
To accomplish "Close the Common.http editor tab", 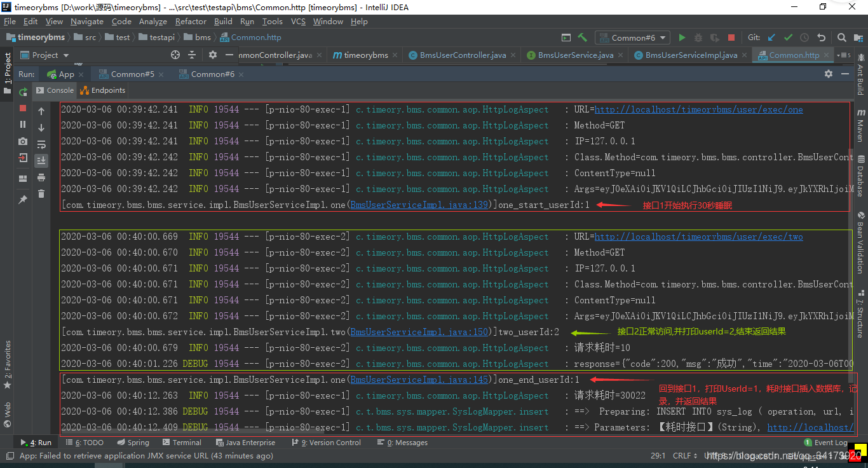I will point(827,55).
